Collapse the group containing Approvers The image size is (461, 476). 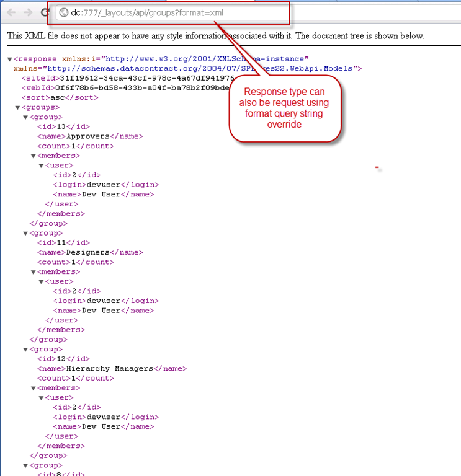coord(25,117)
